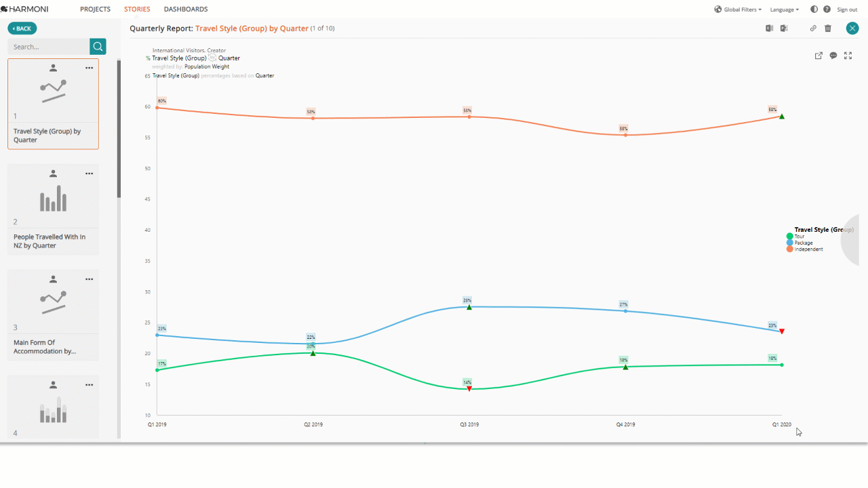This screenshot has height=488, width=868.
Task: Open Global Filters dropdown
Action: pos(738,9)
